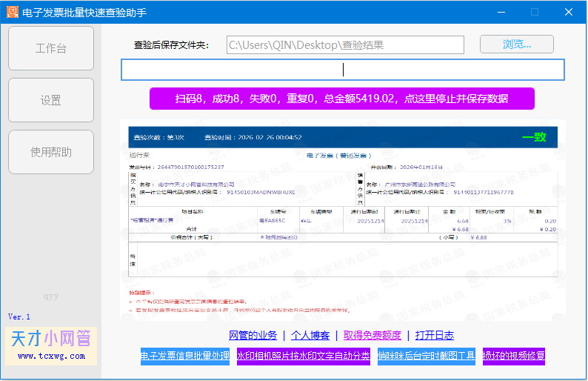Click the 天才小网管 logo
588x381 pixels.
pos(50,339)
